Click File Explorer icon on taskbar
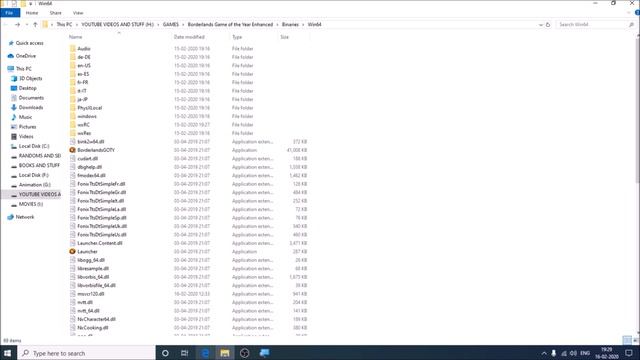 224,353
